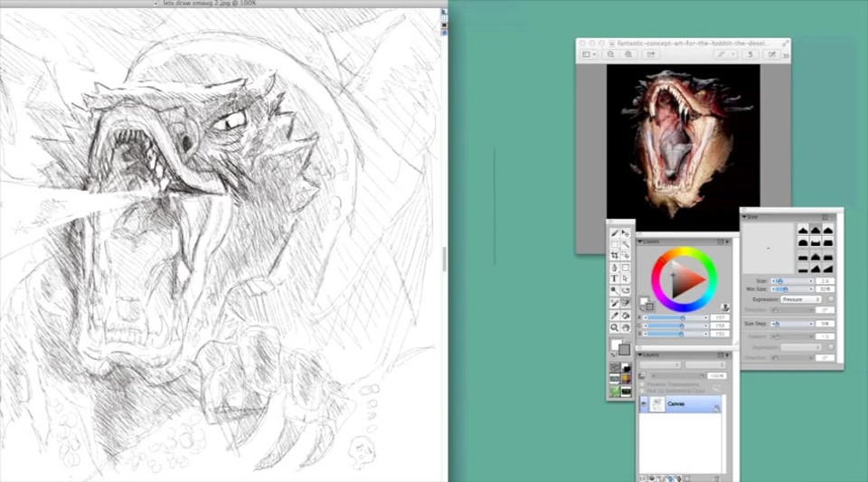Select the last brush tip profile
The width and height of the screenshot is (868, 482).
click(828, 269)
